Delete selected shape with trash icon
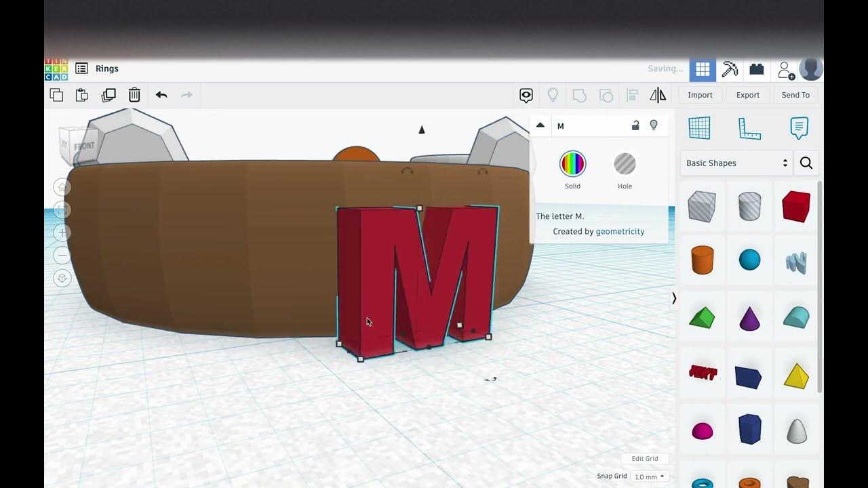The height and width of the screenshot is (488, 868). (x=134, y=95)
